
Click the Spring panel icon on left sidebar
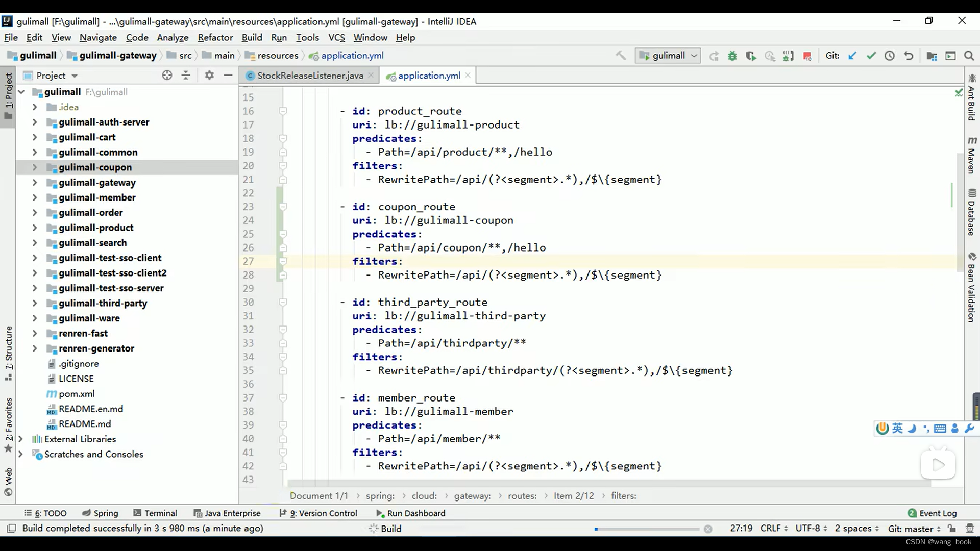pyautogui.click(x=85, y=513)
